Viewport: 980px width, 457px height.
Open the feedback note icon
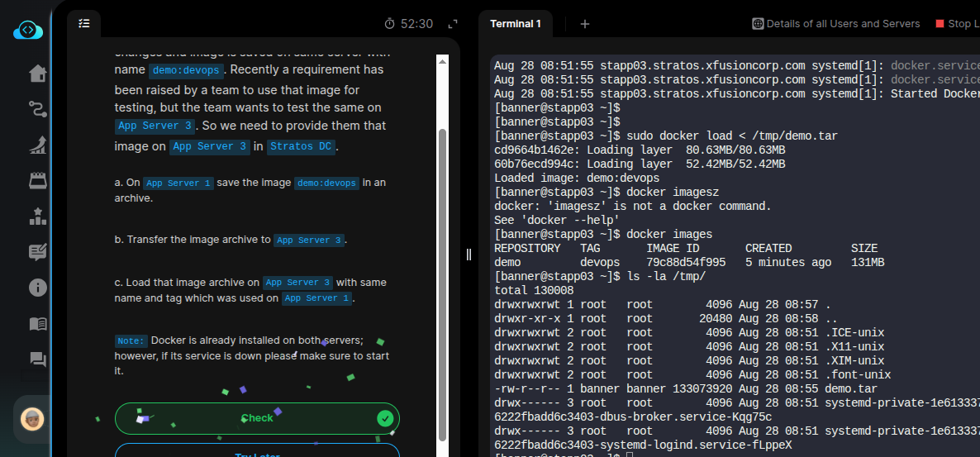(37, 252)
